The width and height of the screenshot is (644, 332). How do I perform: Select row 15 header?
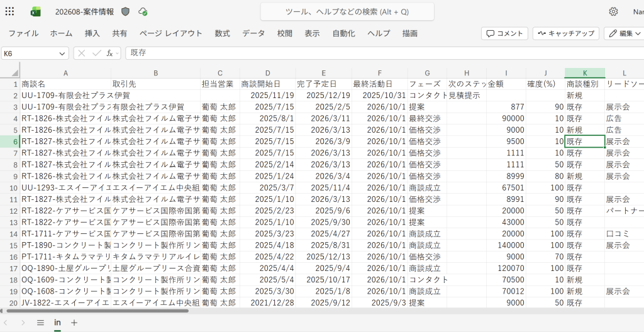[10, 245]
